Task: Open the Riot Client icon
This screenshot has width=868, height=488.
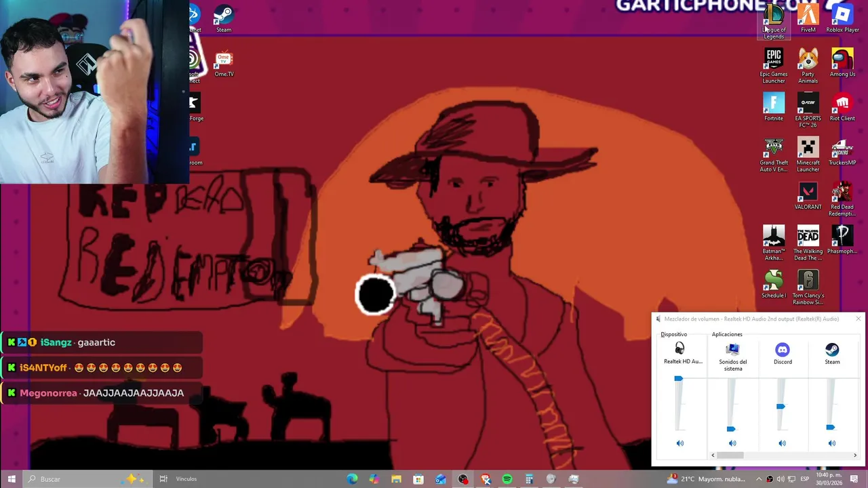Action: pos(842,106)
